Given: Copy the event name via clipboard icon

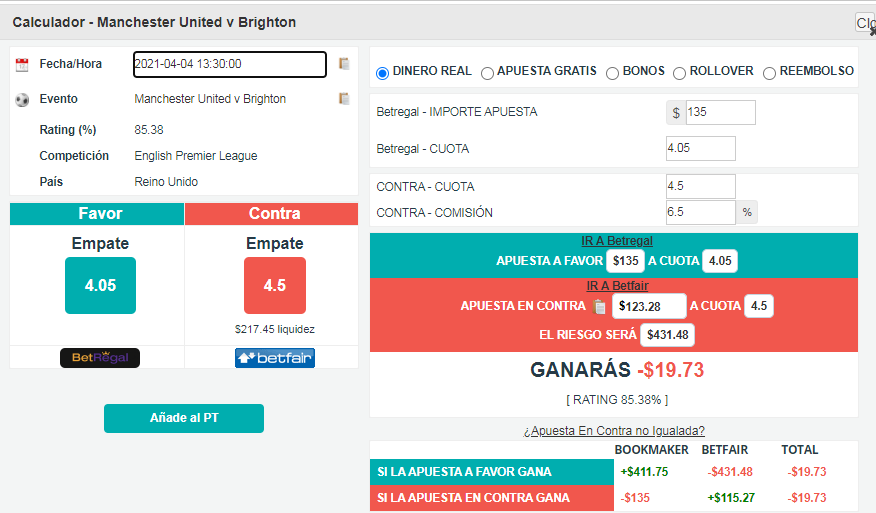Looking at the screenshot, I should (x=344, y=99).
